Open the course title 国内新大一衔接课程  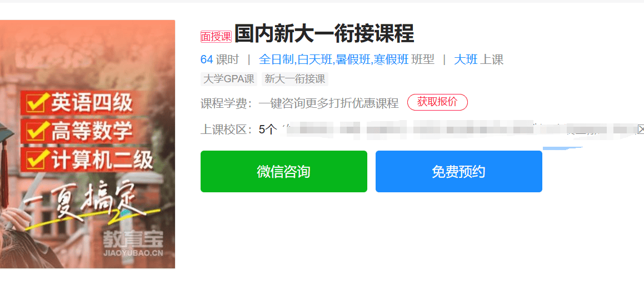[324, 34]
